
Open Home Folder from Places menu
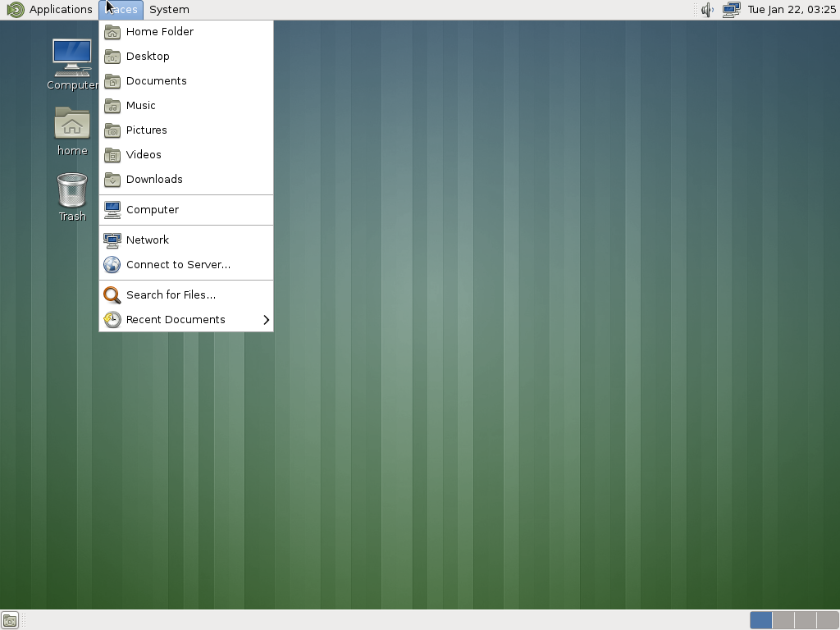(159, 31)
